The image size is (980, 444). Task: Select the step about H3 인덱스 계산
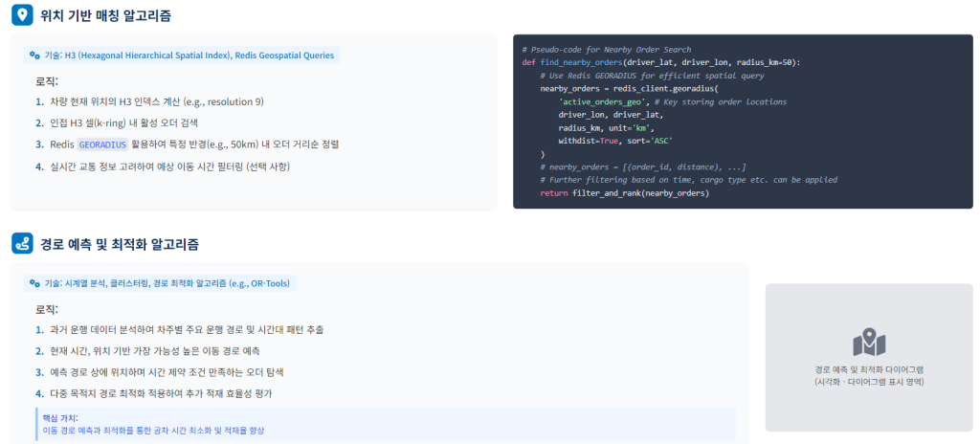tap(157, 101)
